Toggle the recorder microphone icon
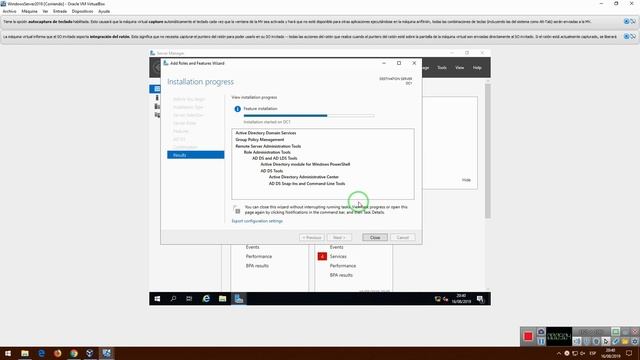Screen dimensions: 640x360 click(x=587, y=341)
